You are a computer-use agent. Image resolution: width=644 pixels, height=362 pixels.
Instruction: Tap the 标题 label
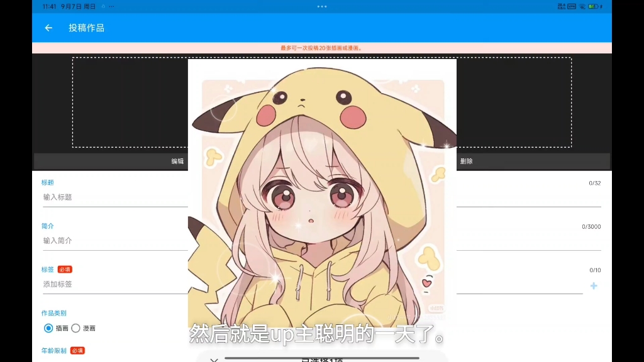click(x=47, y=183)
